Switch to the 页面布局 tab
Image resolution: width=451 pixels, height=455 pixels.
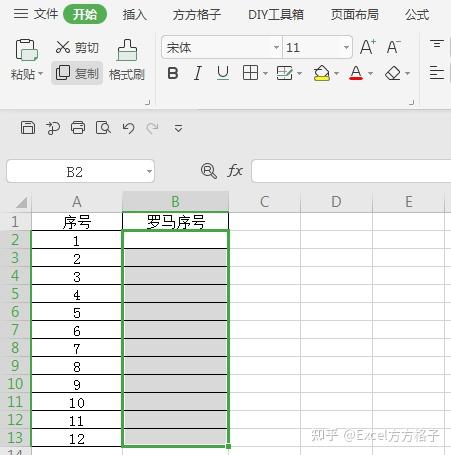coord(355,15)
